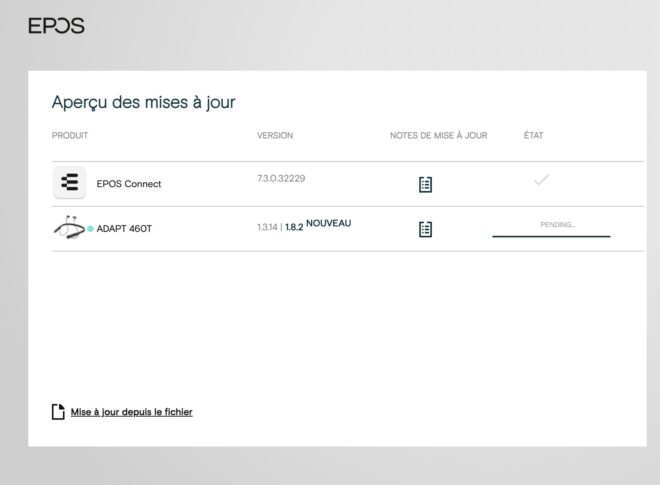The width and height of the screenshot is (660, 485).
Task: Click the PRODUIT column header
Action: coord(70,136)
